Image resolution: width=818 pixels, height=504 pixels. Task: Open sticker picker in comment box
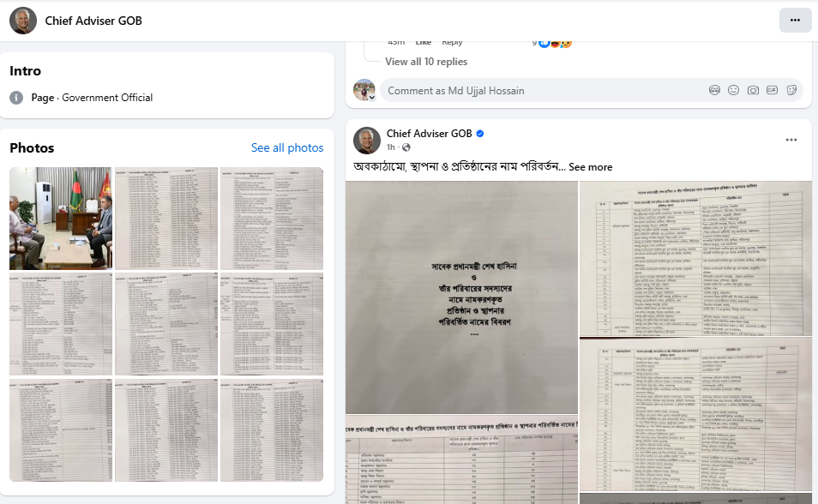coord(791,90)
